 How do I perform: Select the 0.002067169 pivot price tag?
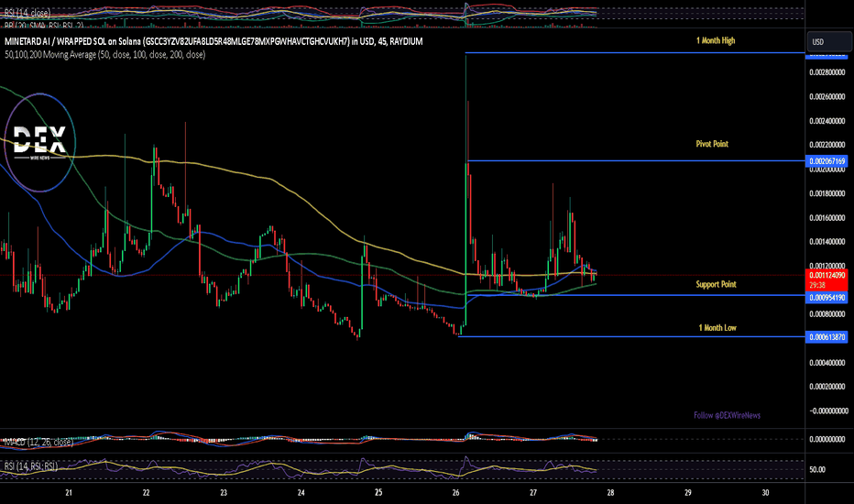tap(827, 161)
